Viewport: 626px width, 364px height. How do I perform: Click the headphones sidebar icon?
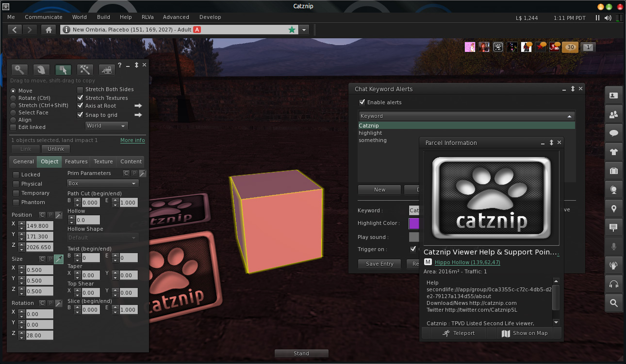tap(613, 285)
